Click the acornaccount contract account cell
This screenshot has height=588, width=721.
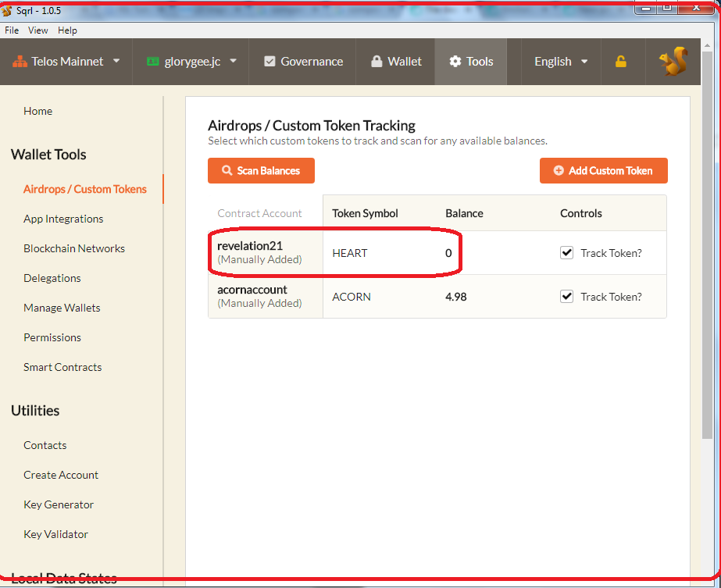pyautogui.click(x=266, y=296)
